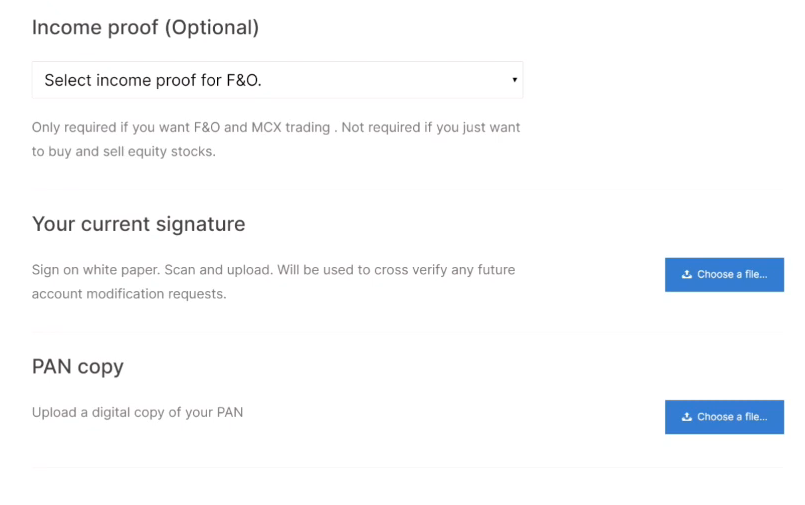Click the small caret arrow of the income proof dropdown

click(x=514, y=80)
